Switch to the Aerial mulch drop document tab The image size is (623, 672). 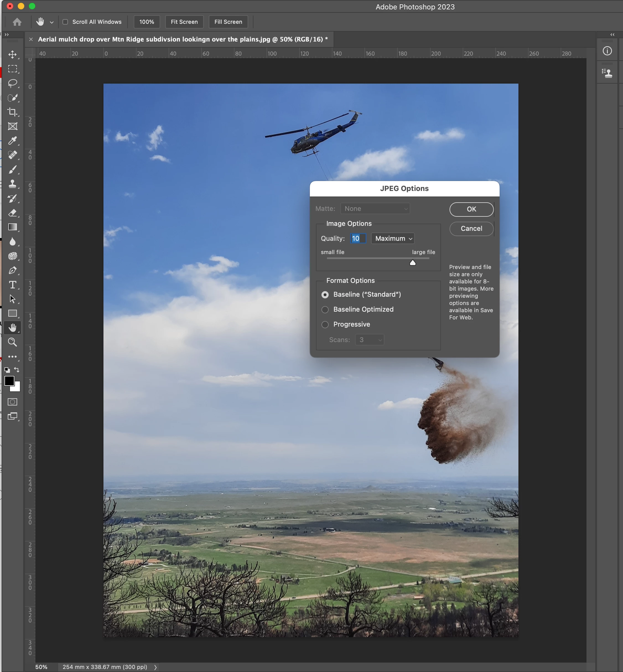182,39
